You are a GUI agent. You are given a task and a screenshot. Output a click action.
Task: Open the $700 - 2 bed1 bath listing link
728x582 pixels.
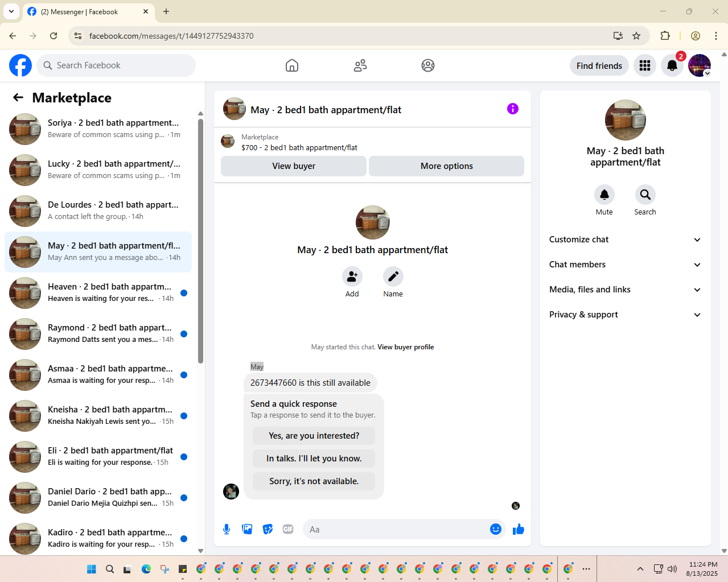tap(299, 148)
